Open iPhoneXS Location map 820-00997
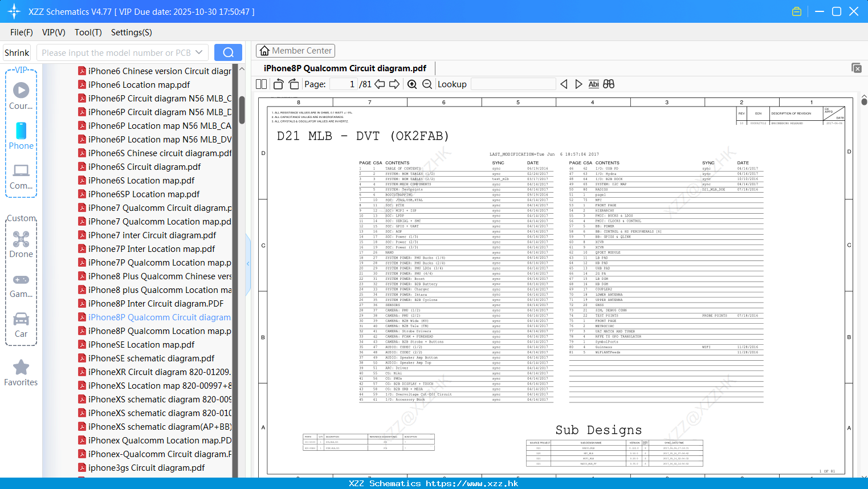This screenshot has height=489, width=868. 154,386
